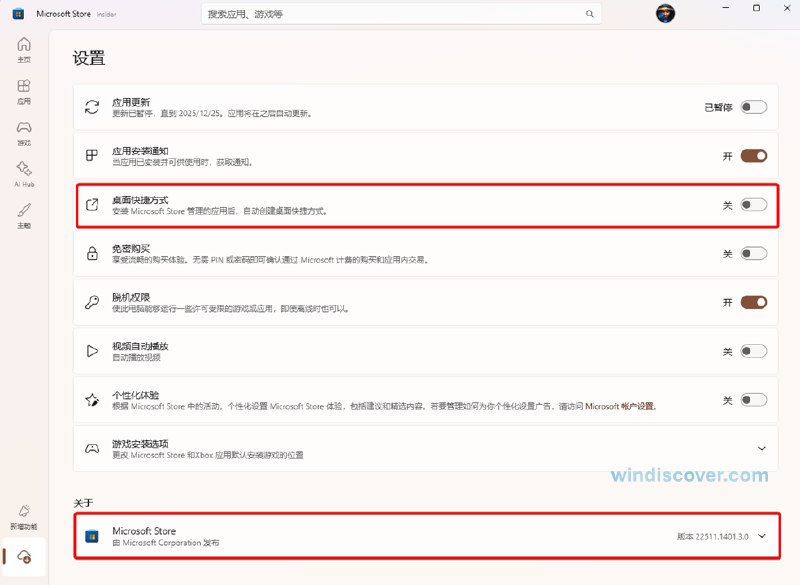The height and width of the screenshot is (585, 800).
Task: Click the 免密购买 title text
Action: click(x=131, y=248)
